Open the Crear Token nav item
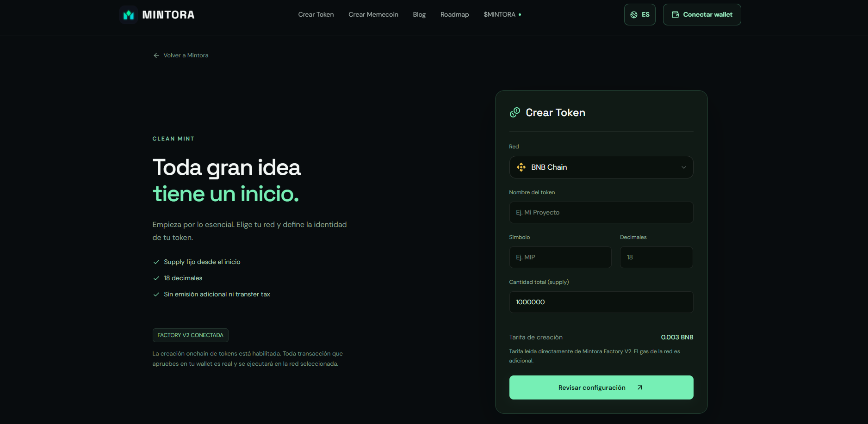This screenshot has height=424, width=868. [x=316, y=14]
